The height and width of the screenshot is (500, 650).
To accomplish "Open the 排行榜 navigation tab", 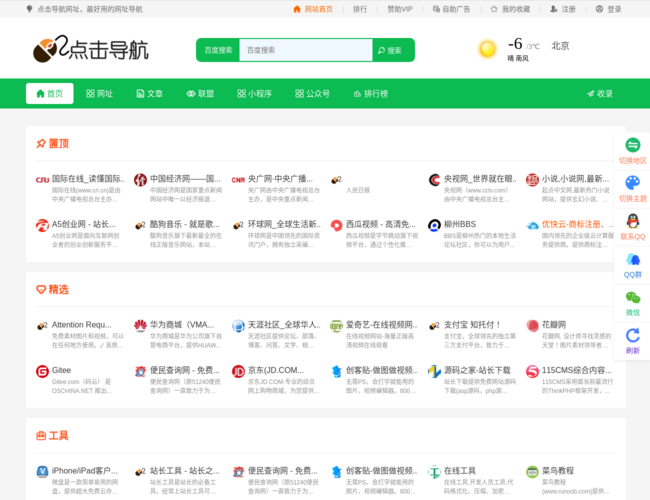I will 371,93.
